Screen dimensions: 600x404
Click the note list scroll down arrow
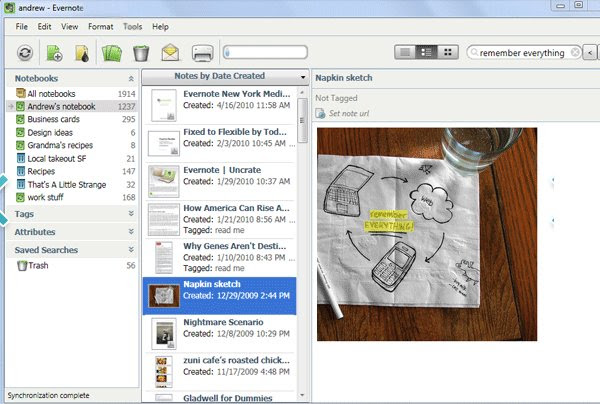click(x=302, y=395)
